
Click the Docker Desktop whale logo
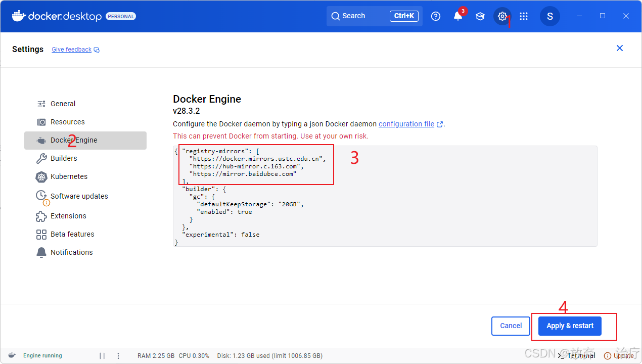(x=18, y=16)
